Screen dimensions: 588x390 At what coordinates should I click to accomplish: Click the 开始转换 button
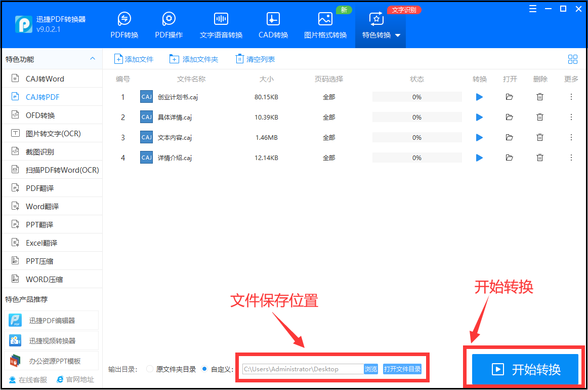[x=525, y=369]
